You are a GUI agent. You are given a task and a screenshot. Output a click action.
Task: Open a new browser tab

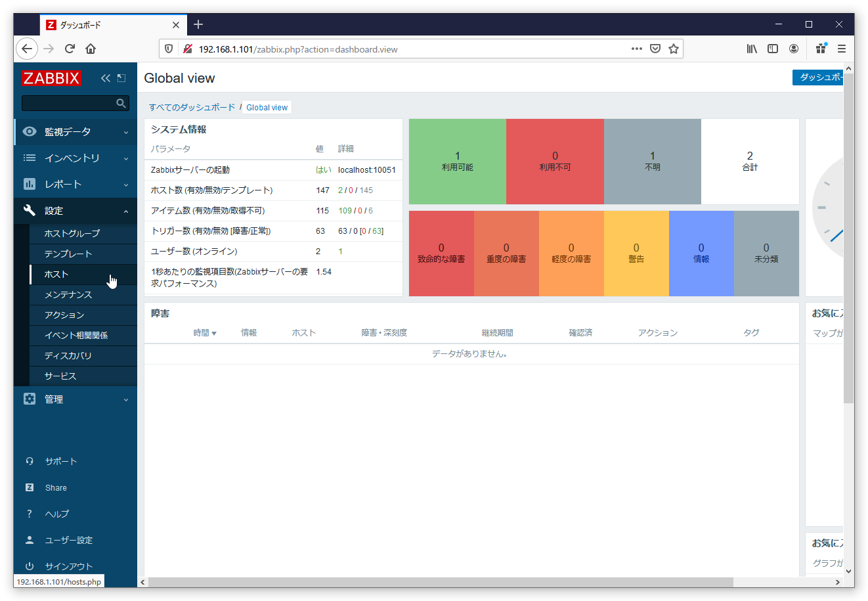tap(198, 24)
